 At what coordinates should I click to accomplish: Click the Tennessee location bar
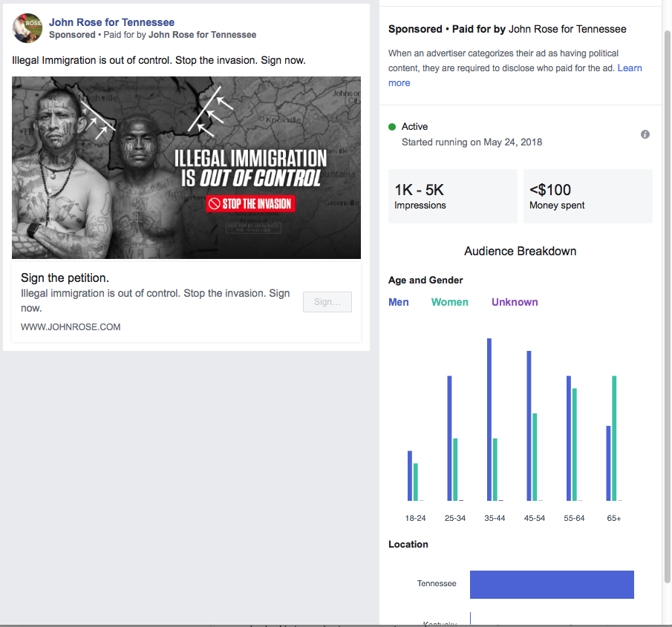tap(552, 584)
